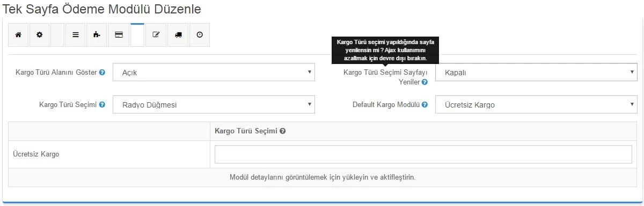The image size is (644, 206).
Task: Show help for Kargo Türü Seçimi Sayfayı Yeniler
Action: pos(425,82)
